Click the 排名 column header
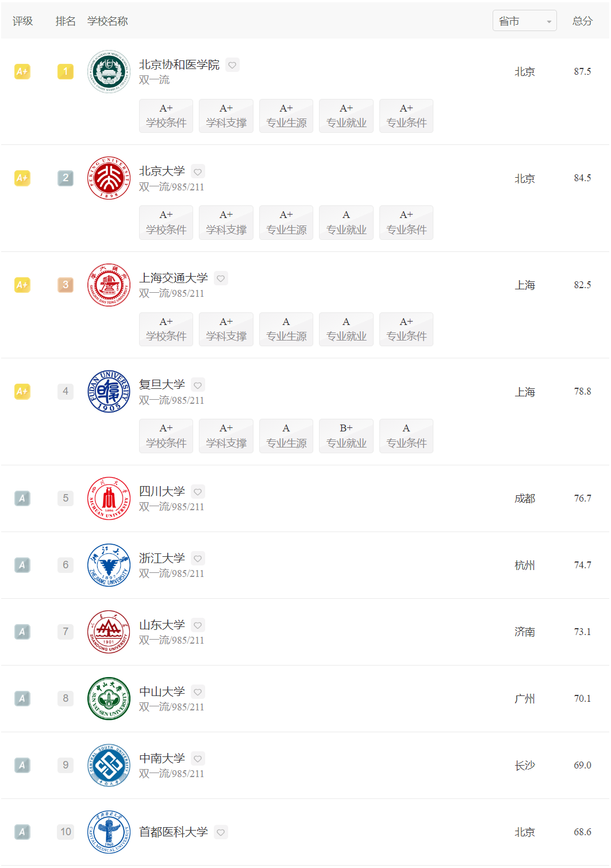611x868 pixels. 66,21
